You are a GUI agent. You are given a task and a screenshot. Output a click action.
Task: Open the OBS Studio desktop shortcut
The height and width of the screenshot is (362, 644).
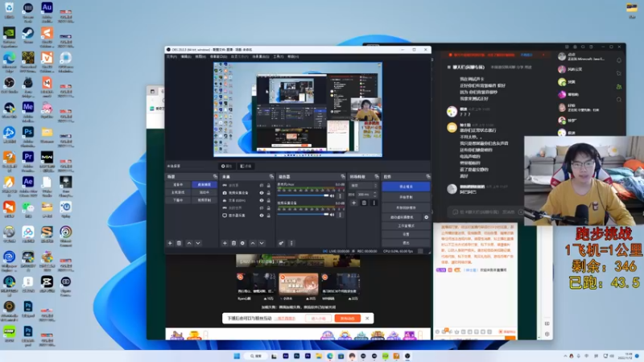(9, 85)
